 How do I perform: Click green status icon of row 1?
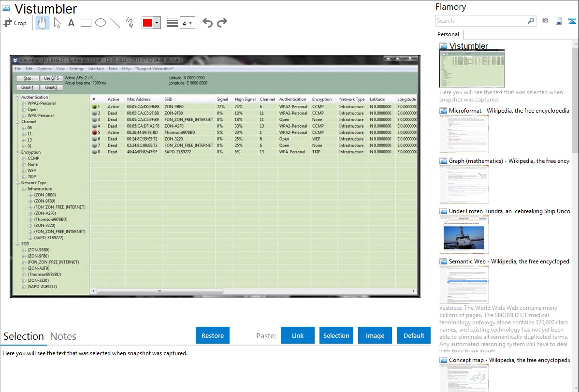pyautogui.click(x=95, y=107)
